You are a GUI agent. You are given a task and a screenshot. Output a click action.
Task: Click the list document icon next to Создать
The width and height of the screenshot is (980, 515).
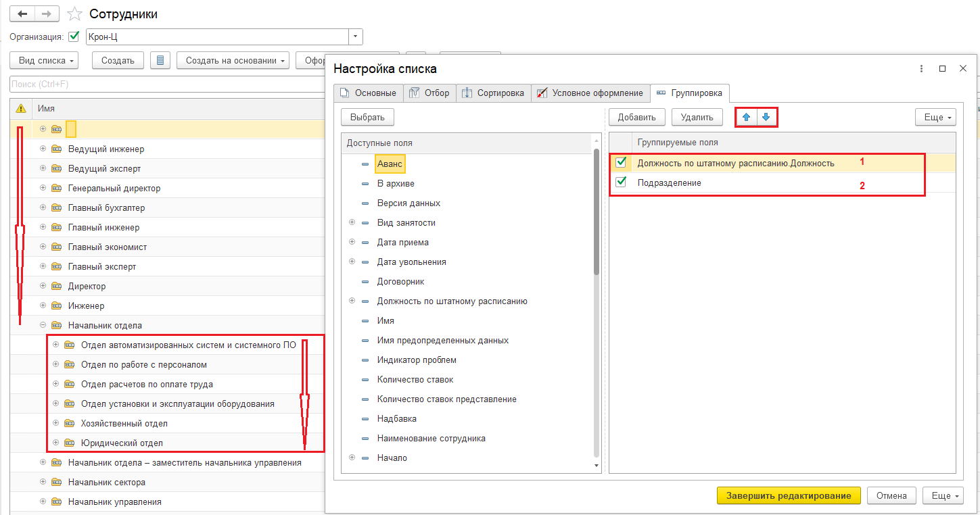tap(160, 60)
